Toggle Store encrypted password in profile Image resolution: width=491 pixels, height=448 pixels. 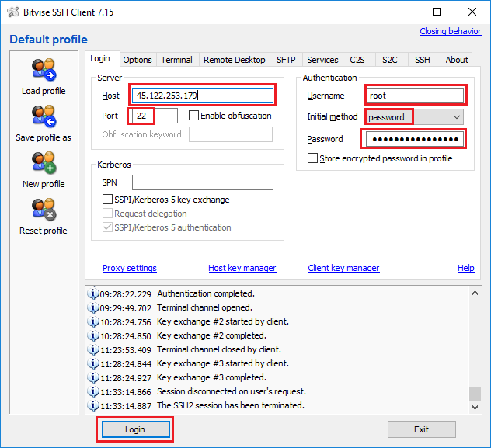(x=313, y=158)
